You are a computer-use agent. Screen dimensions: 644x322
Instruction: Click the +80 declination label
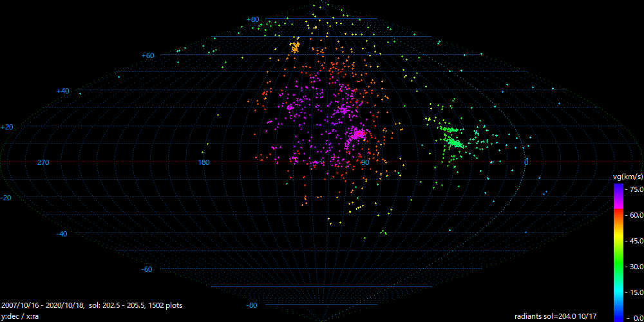(252, 20)
